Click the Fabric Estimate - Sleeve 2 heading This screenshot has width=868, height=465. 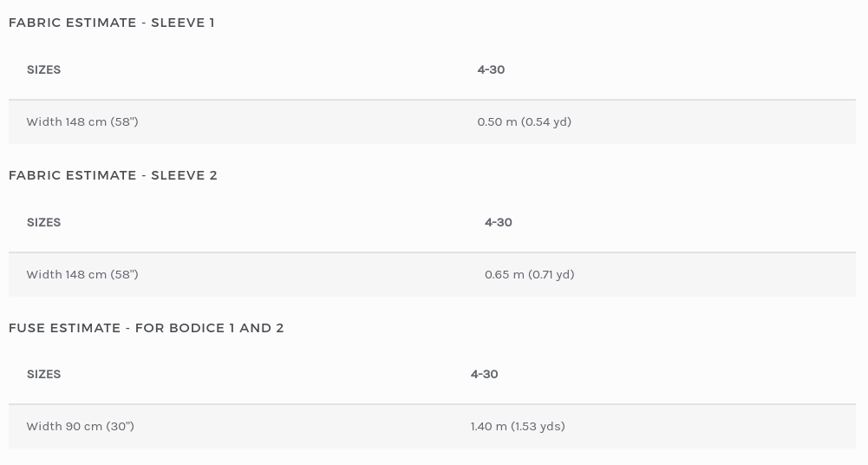pyautogui.click(x=113, y=175)
